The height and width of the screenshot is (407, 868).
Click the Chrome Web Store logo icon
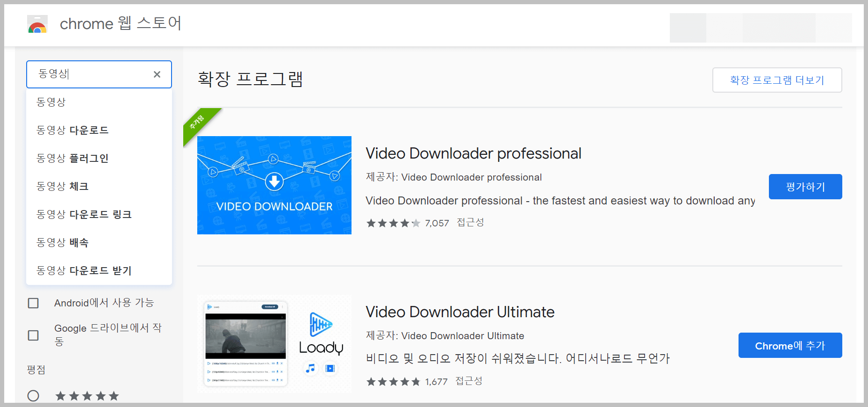[37, 24]
